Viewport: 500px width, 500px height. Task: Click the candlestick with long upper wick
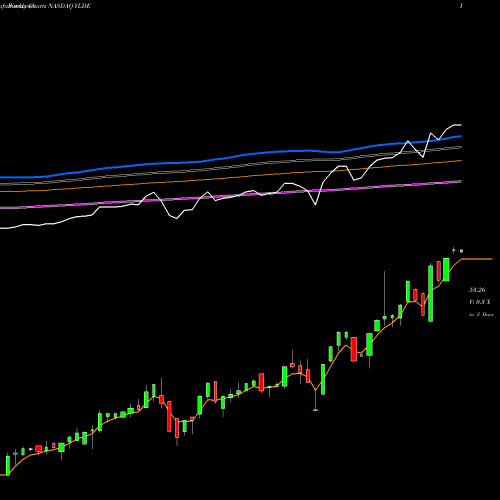(x=384, y=298)
